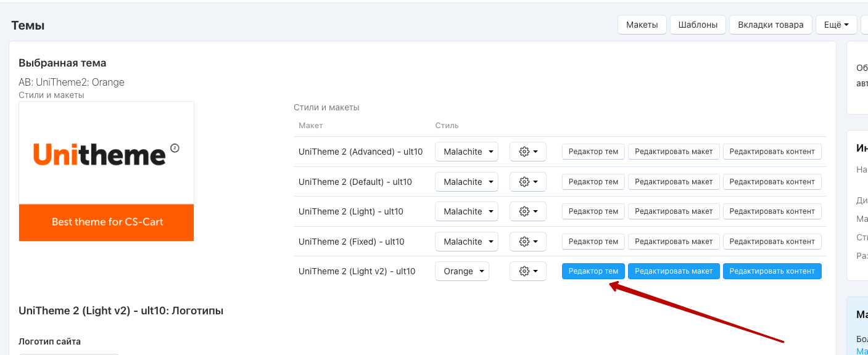Click Редактор тем for Default layout
Image resolution: width=868 pixels, height=355 pixels.
593,182
